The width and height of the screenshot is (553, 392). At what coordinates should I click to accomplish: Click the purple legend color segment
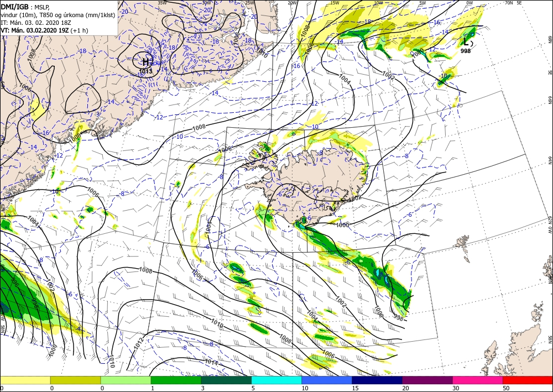tap(427, 380)
